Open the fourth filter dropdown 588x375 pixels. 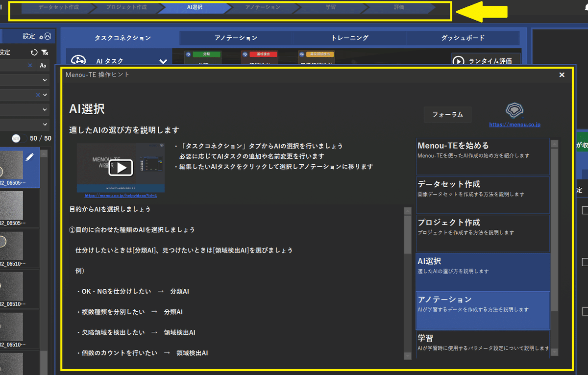coord(24,125)
